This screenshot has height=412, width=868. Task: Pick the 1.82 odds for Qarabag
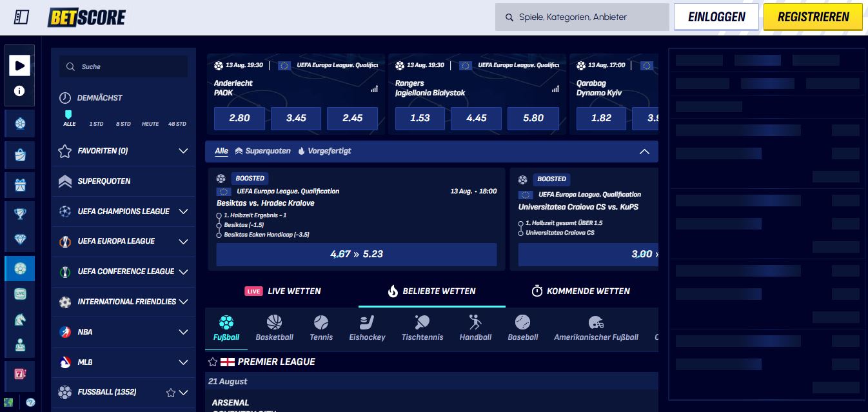pos(601,118)
